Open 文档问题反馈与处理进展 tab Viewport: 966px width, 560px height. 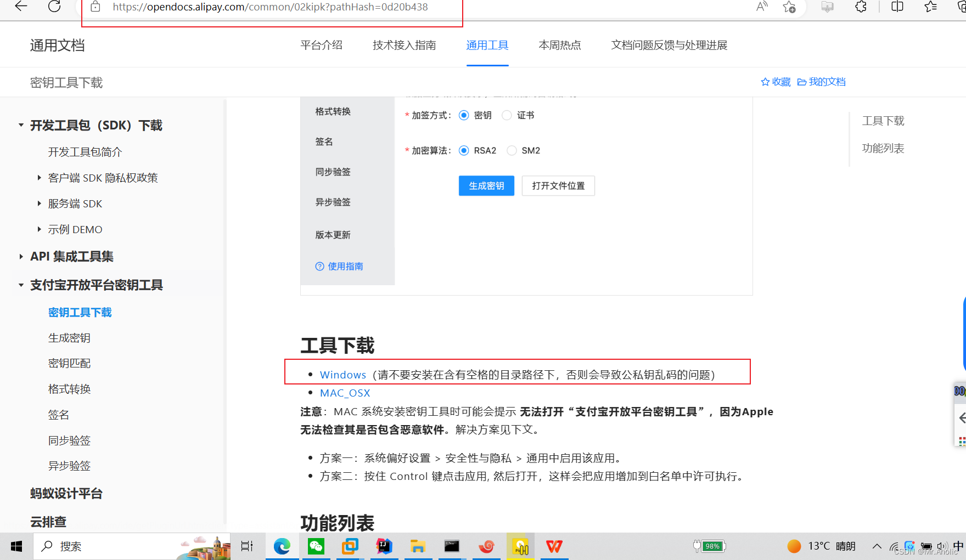(670, 45)
